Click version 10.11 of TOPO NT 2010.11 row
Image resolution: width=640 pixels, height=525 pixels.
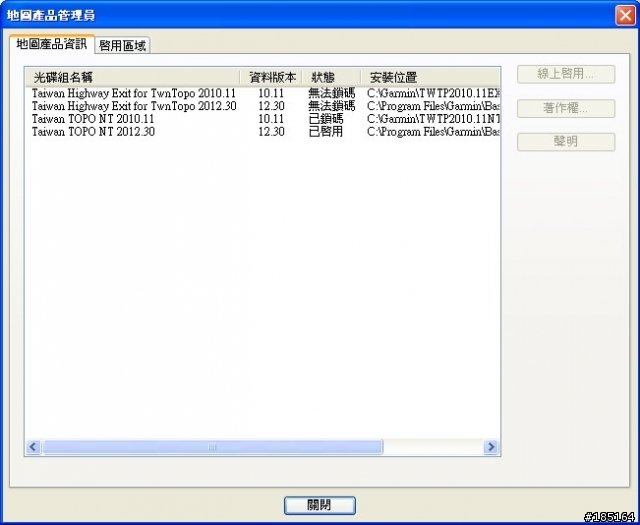(271, 119)
